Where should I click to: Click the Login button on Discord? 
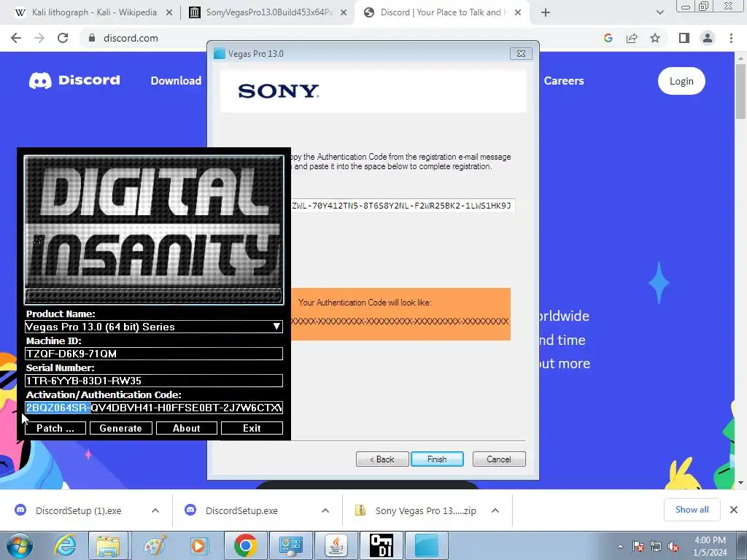681,81
